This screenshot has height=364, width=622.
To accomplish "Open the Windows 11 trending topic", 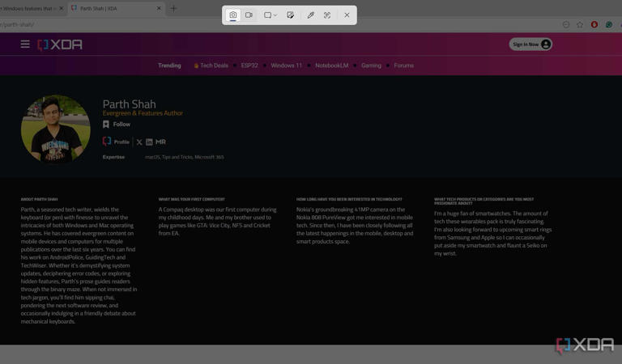I will pyautogui.click(x=286, y=66).
